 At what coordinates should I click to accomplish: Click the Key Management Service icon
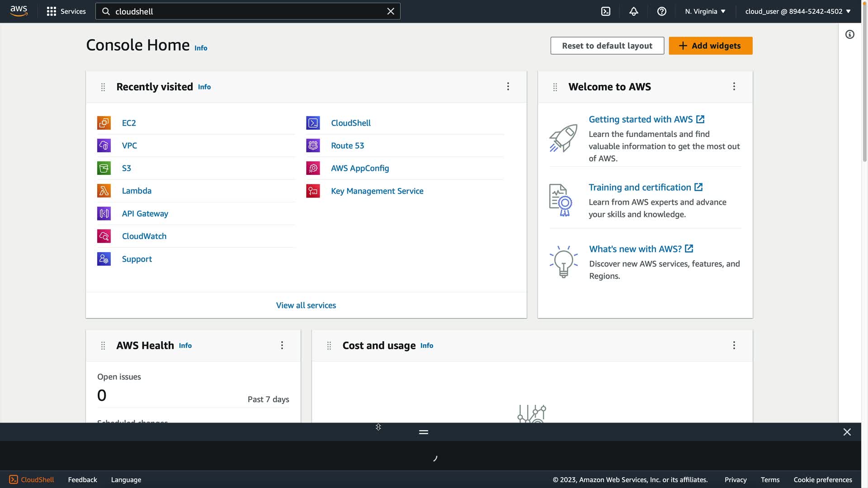(313, 191)
